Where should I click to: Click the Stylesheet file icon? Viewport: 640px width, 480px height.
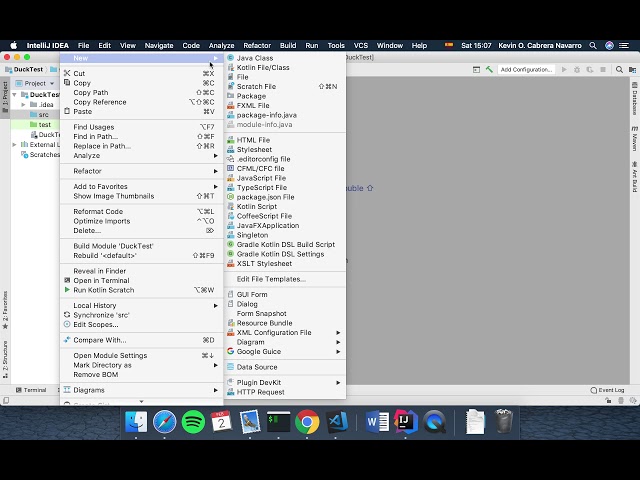231,149
